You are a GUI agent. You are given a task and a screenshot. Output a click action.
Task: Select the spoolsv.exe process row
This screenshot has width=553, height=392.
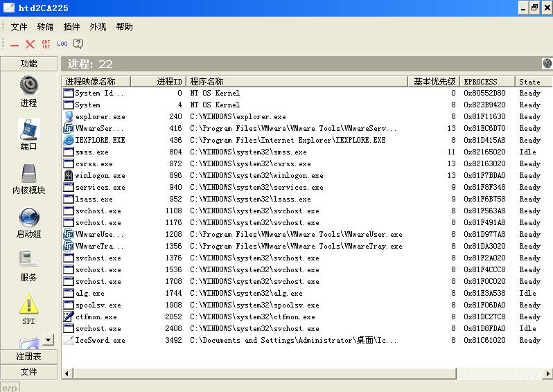(x=306, y=305)
